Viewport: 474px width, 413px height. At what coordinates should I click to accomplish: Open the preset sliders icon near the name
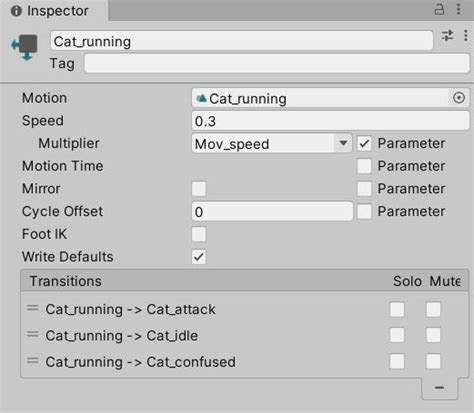447,35
